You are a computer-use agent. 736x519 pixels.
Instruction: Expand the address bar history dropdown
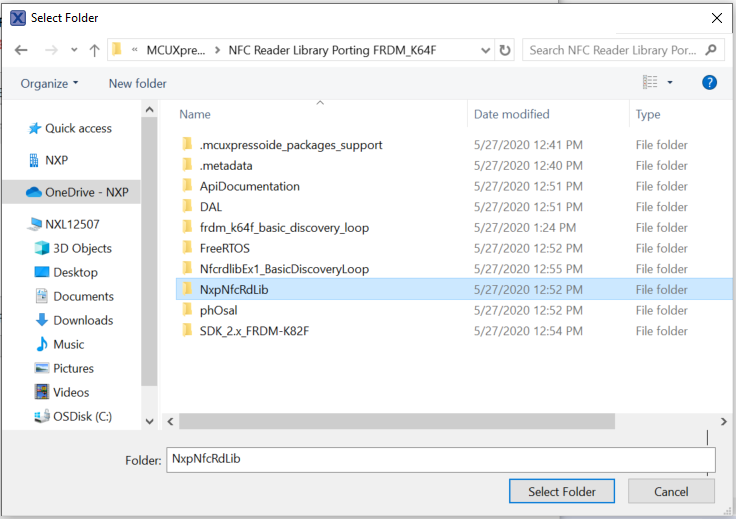click(484, 49)
